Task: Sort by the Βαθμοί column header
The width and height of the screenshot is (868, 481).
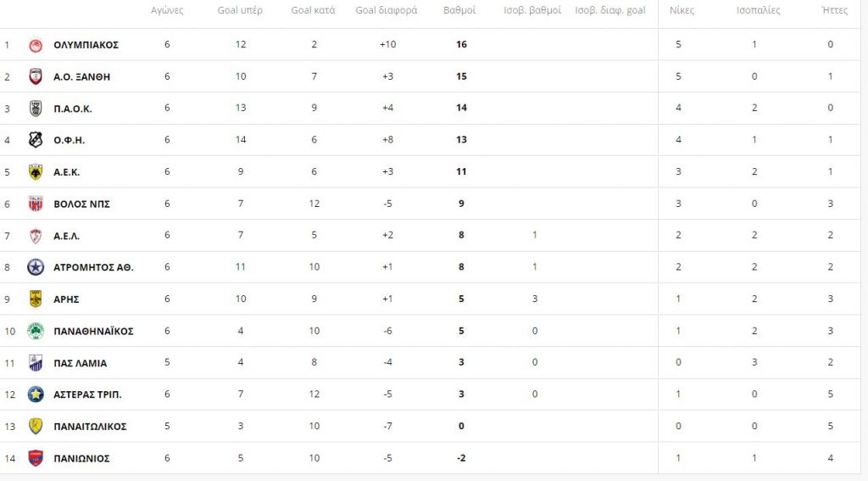Action: (459, 10)
